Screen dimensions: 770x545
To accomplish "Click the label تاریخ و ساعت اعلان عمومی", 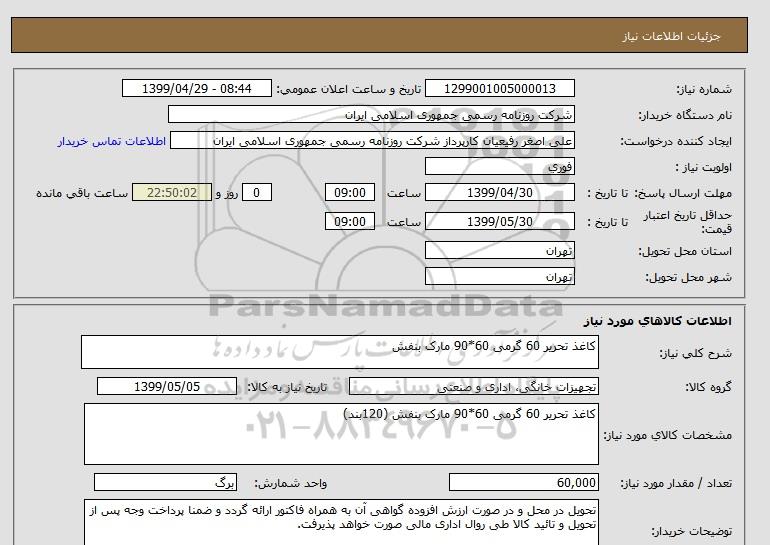I will [x=349, y=89].
